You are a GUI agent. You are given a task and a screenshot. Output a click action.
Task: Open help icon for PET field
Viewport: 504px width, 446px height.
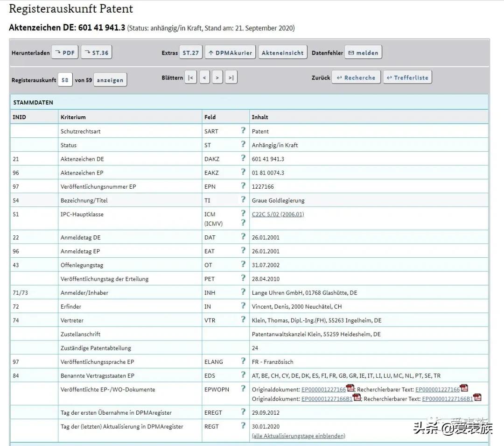[x=243, y=278]
